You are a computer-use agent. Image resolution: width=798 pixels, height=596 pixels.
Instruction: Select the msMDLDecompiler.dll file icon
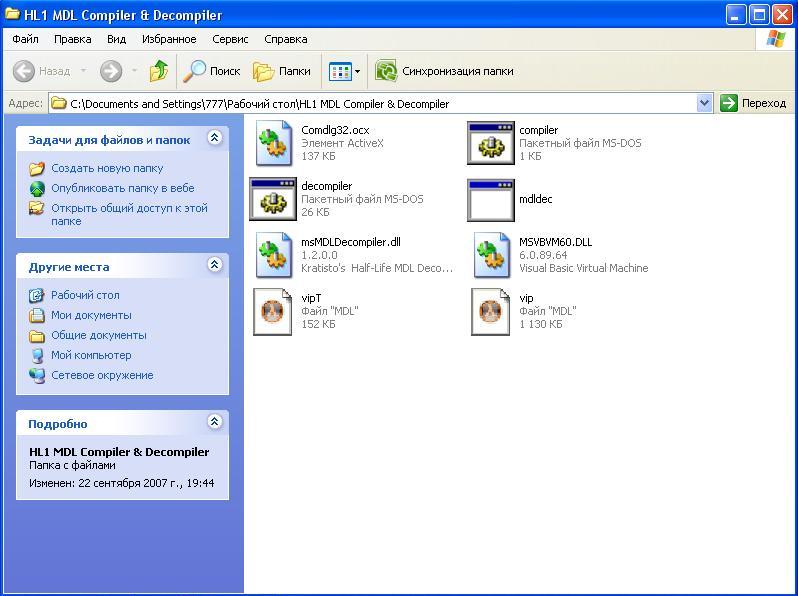pyautogui.click(x=272, y=255)
